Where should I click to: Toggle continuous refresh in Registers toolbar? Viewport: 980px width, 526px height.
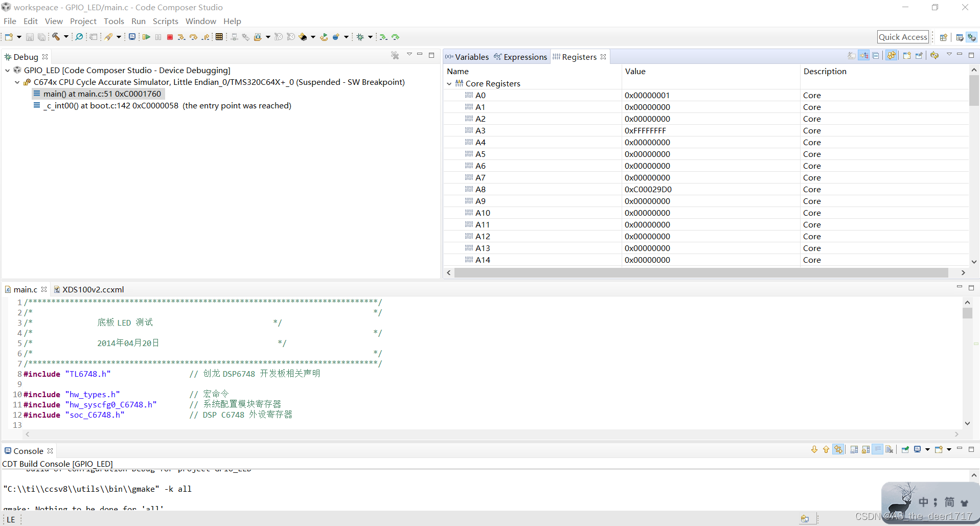(892, 55)
